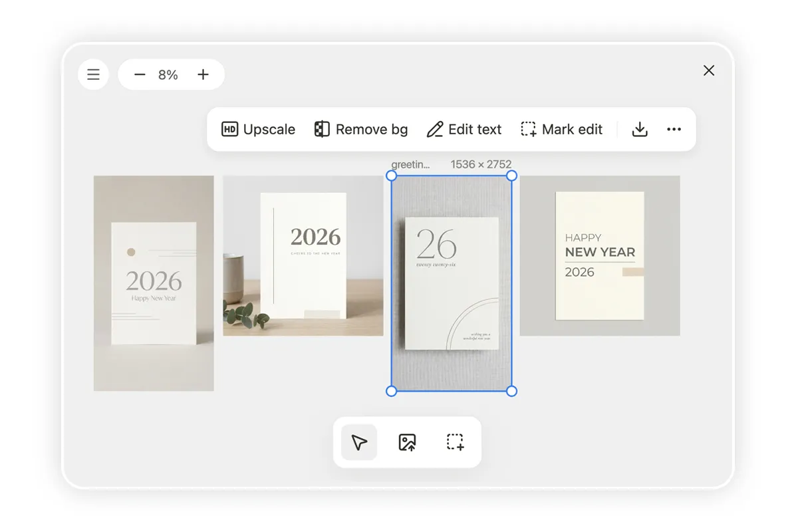Close the canvas editor
Viewport: 798px width, 532px height.
(x=709, y=70)
